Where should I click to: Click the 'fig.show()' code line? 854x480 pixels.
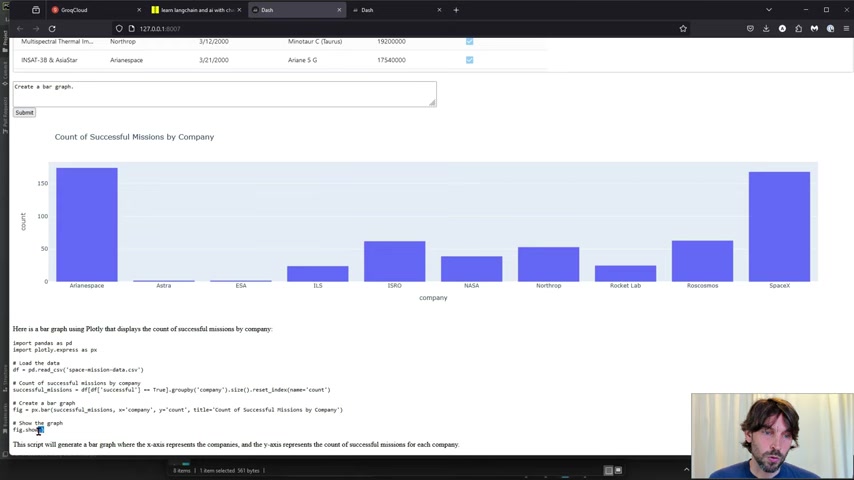point(28,430)
